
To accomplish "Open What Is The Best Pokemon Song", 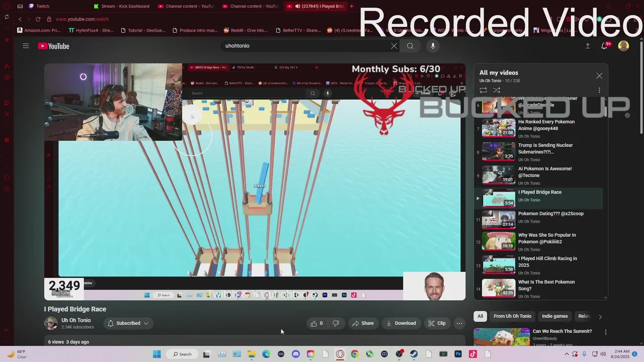I will click(538, 288).
